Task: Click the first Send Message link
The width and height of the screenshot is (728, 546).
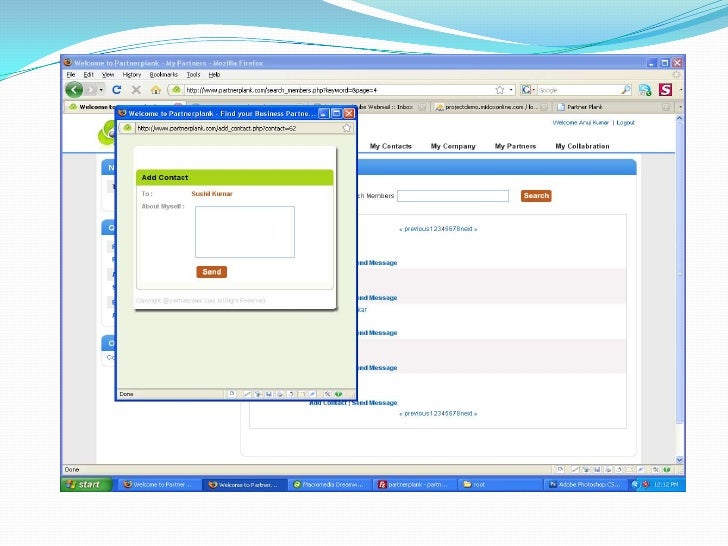Action: pos(377,263)
